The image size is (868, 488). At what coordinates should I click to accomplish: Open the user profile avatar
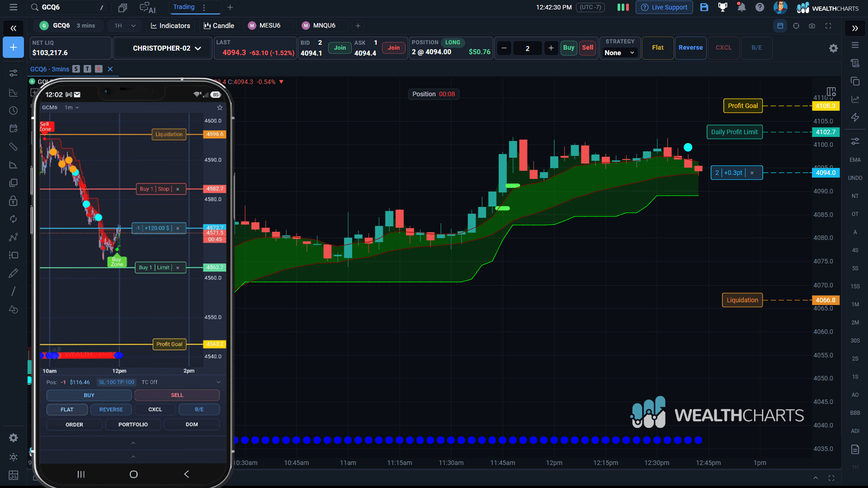pos(780,7)
